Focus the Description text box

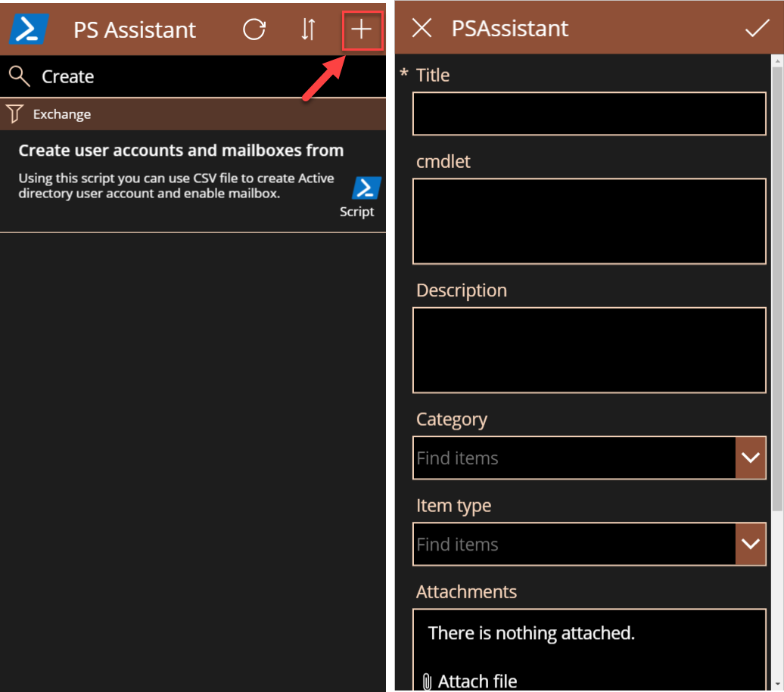pos(589,350)
